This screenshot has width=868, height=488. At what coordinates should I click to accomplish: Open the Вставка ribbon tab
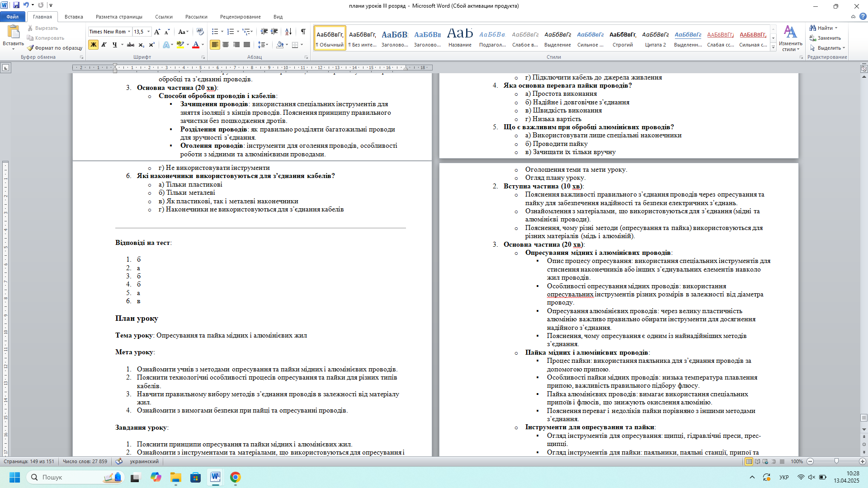[74, 17]
